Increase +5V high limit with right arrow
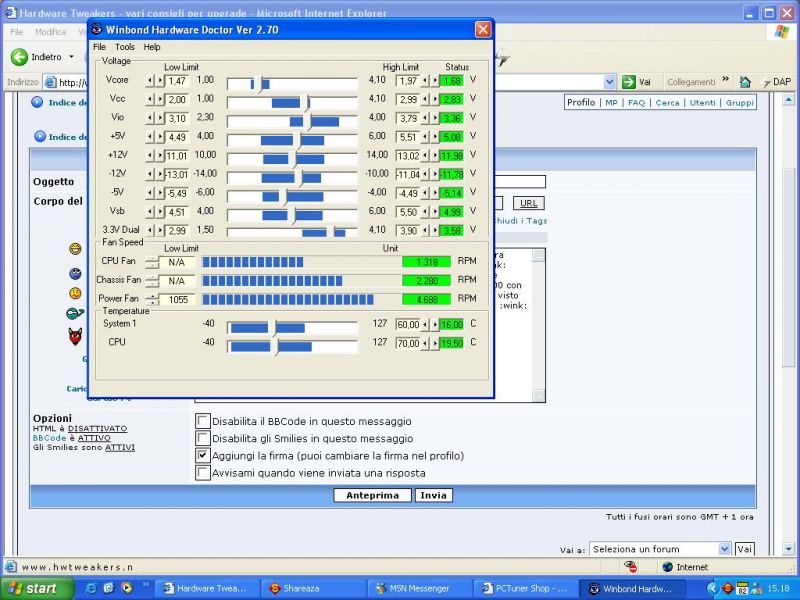800x600 pixels. click(x=435, y=137)
